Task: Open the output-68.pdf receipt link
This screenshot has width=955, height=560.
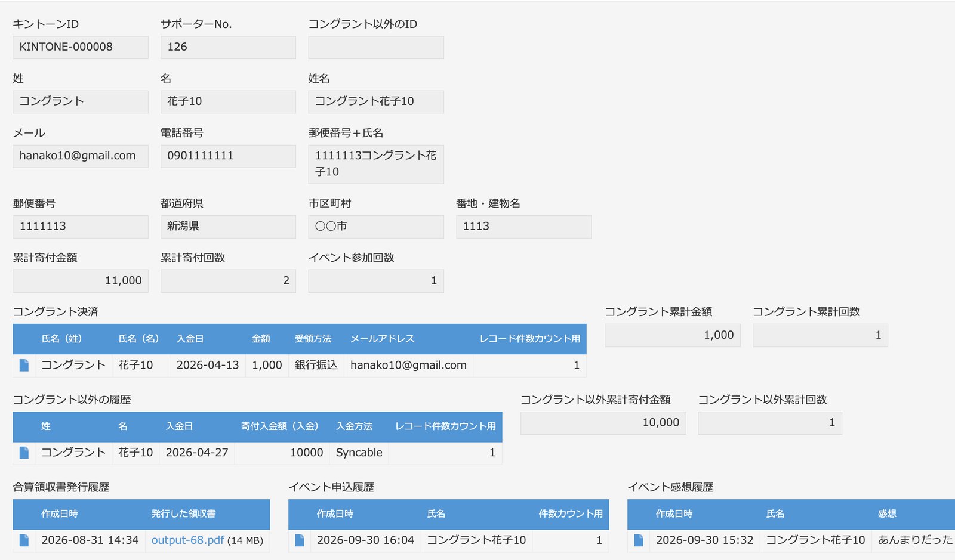Action: click(187, 540)
